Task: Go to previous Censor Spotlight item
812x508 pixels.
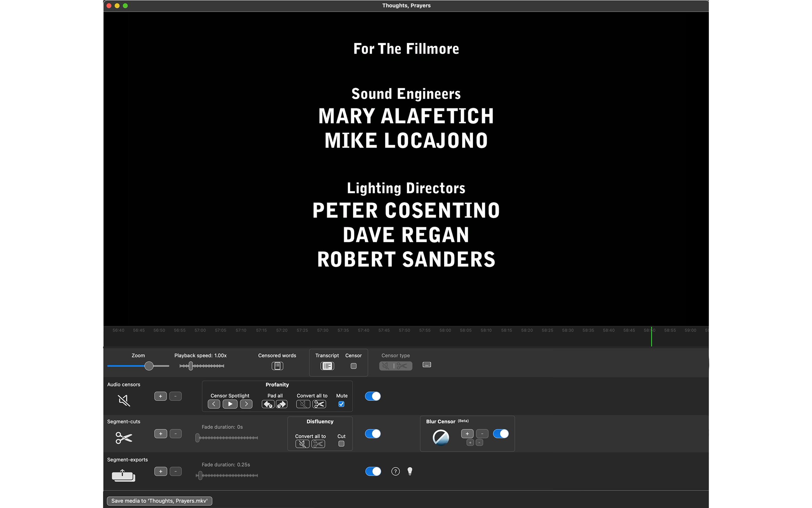Action: pyautogui.click(x=214, y=404)
